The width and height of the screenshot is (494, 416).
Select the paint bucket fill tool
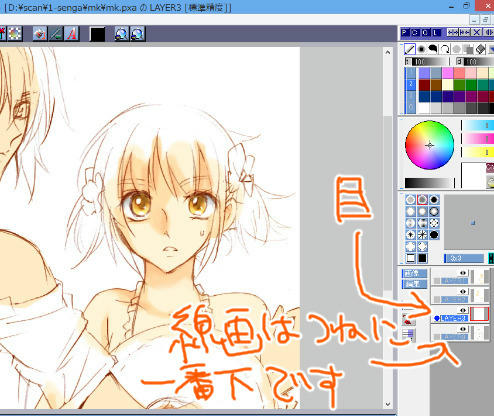pos(40,34)
